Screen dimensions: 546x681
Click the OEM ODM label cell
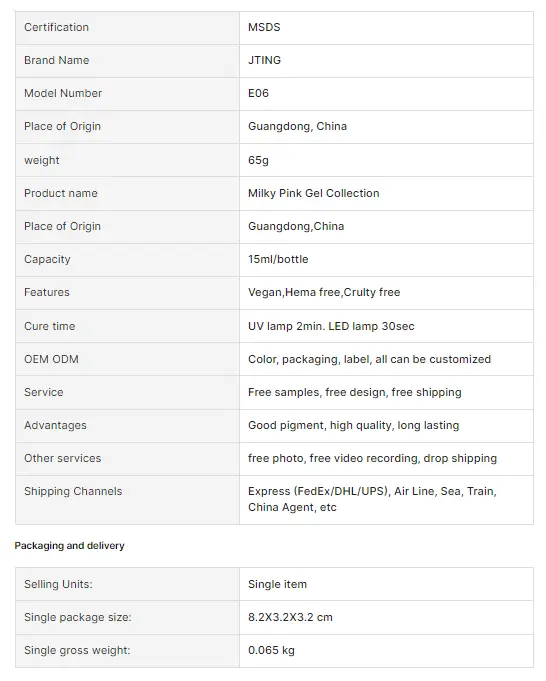click(127, 360)
